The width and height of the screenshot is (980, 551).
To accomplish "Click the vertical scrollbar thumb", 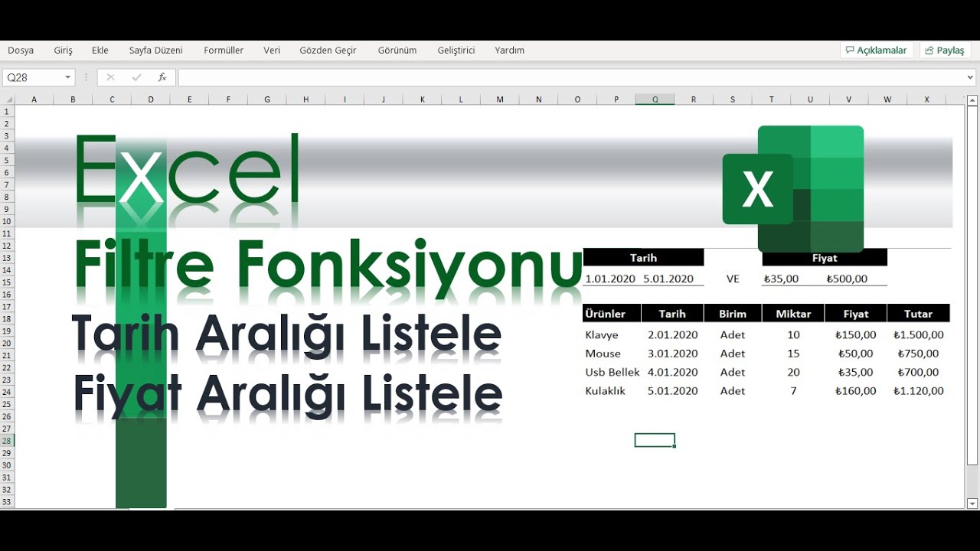I will pyautogui.click(x=972, y=287).
